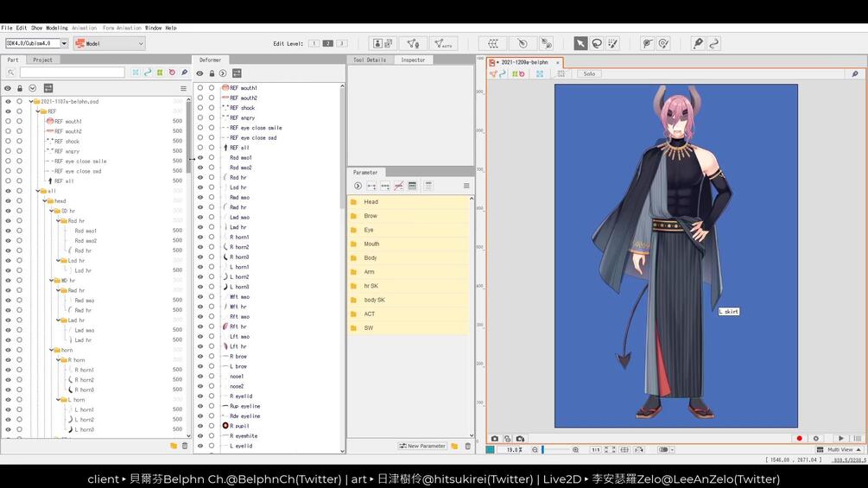Image resolution: width=868 pixels, height=488 pixels.
Task: Toggle visibility of R pupil in Deformer list
Action: [200, 426]
